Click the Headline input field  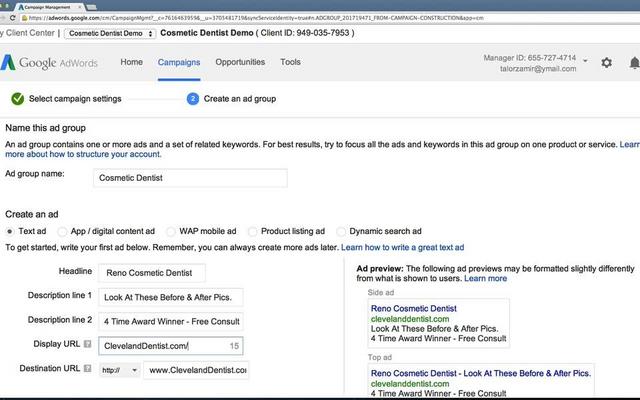click(x=152, y=273)
